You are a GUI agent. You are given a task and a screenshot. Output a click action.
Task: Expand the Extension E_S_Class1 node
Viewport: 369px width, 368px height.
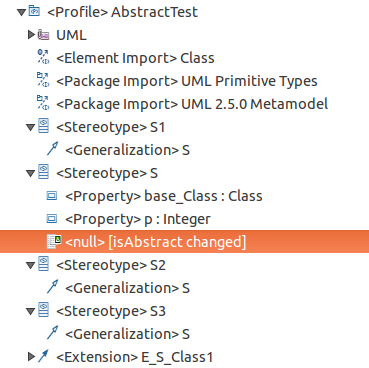pos(31,357)
